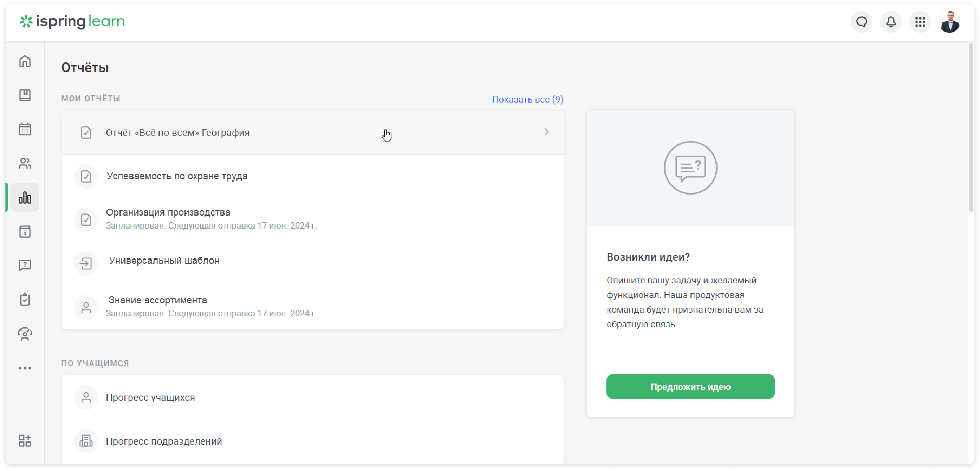Click the checkmark icon beside Успеваемость по охране труда

(x=86, y=177)
